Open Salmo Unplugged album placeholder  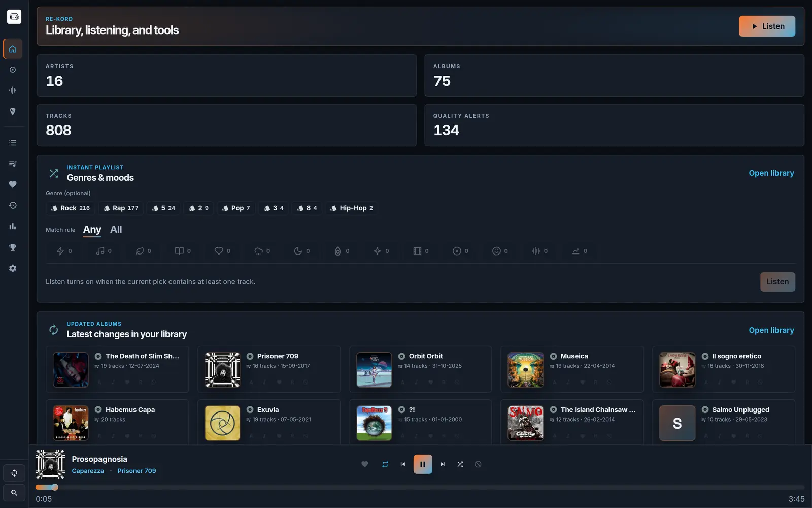(677, 423)
